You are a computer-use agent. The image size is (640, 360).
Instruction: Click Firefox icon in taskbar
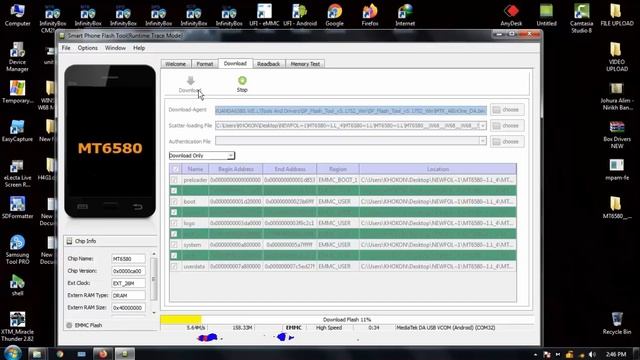click(103, 353)
